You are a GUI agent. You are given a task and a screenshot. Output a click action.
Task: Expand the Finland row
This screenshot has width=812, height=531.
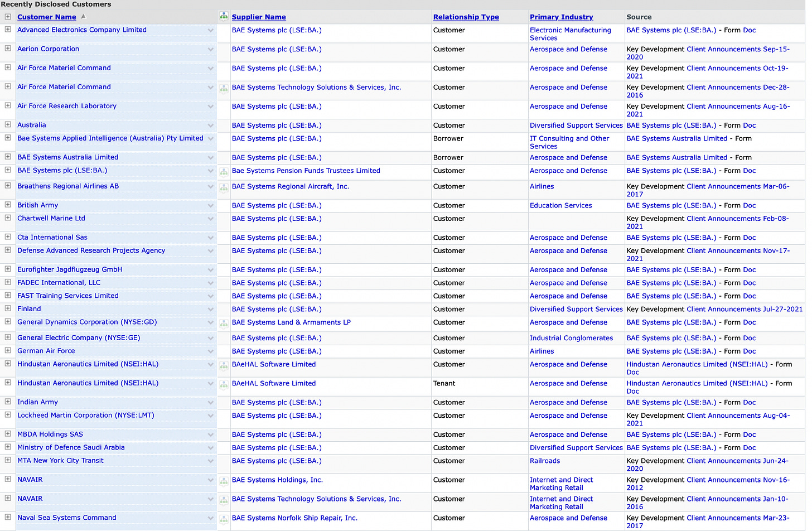click(8, 308)
